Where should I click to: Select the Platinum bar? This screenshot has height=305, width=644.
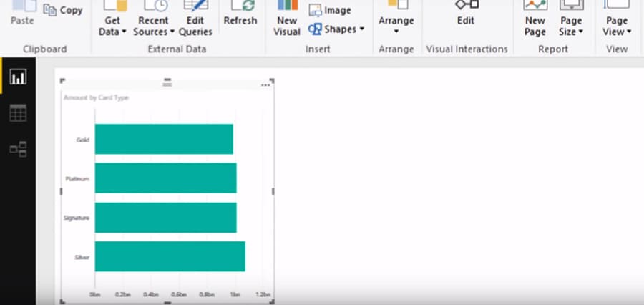point(165,178)
